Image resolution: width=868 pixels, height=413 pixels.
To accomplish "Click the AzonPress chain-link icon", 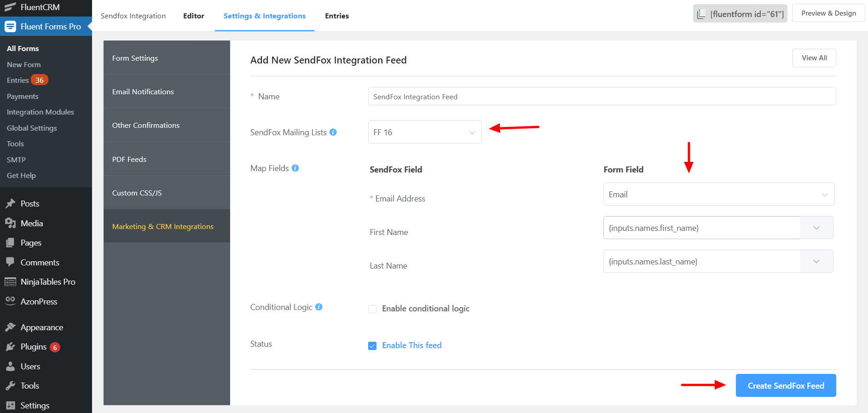I will click(x=11, y=301).
